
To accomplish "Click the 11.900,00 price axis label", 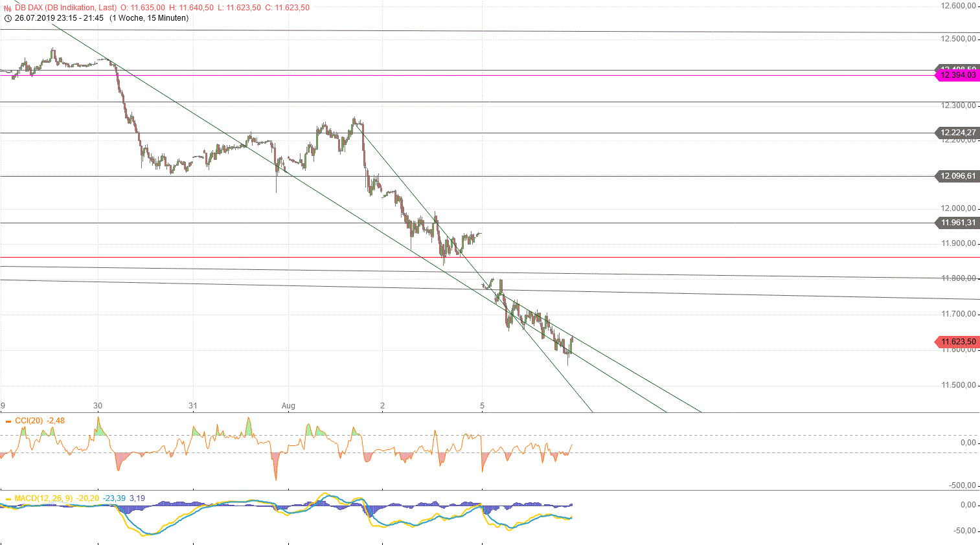I will pyautogui.click(x=958, y=243).
